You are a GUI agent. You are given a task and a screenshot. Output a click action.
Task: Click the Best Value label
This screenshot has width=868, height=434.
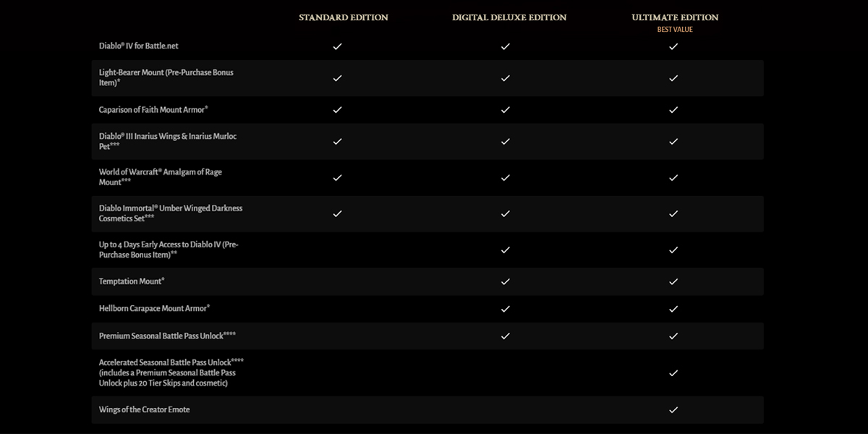tap(675, 30)
